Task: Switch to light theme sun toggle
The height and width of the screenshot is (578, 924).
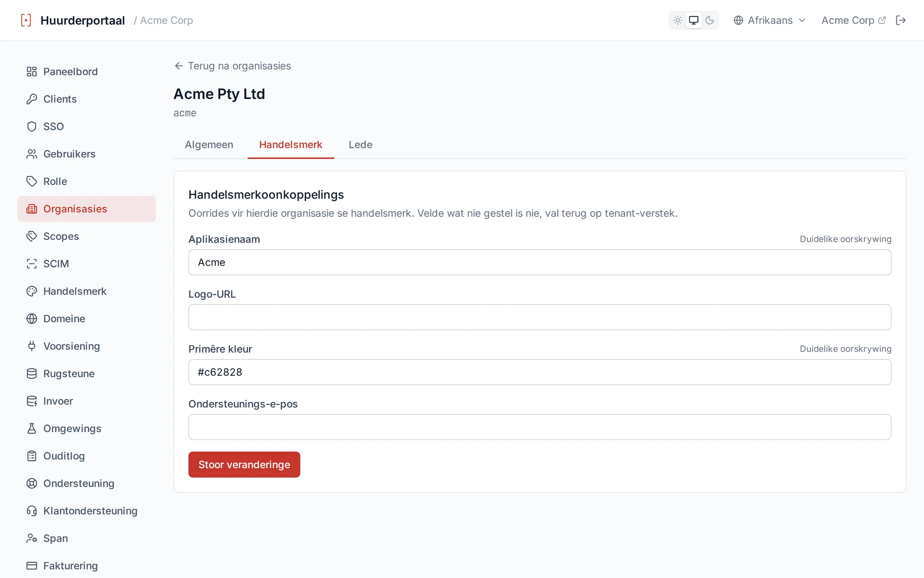Action: tap(678, 20)
